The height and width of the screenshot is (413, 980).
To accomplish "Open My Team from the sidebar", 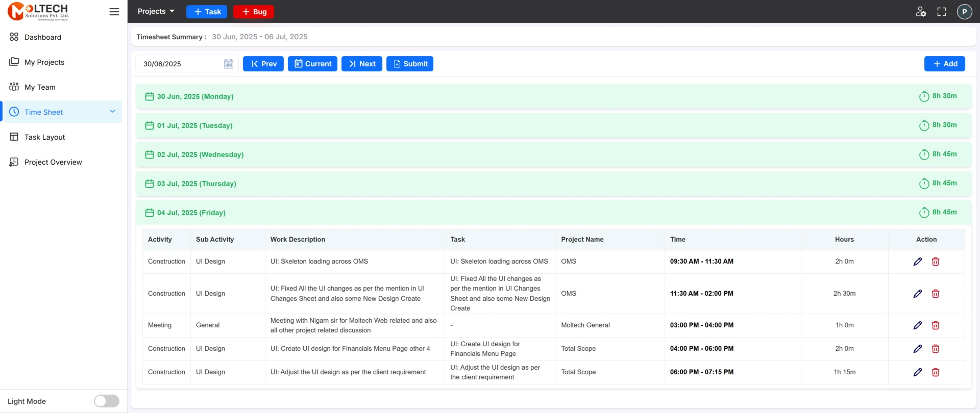I will click(x=40, y=87).
